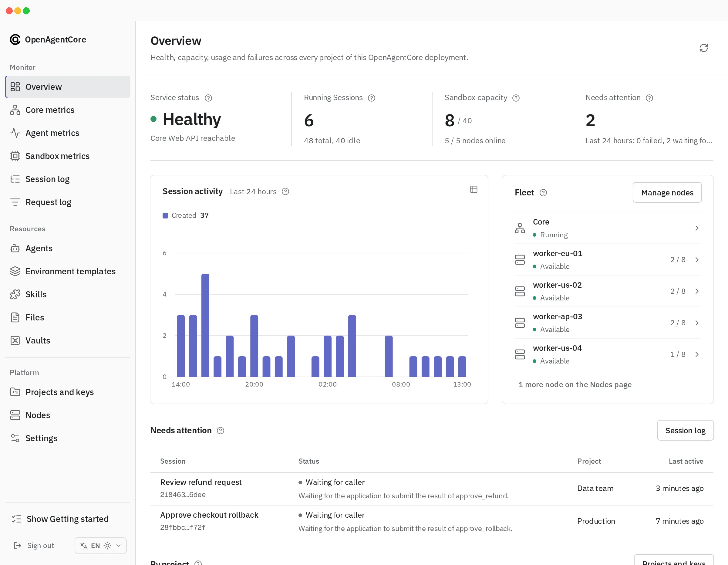The image size is (728, 565).
Task: Expand the Core node row chevron
Action: pos(697,228)
